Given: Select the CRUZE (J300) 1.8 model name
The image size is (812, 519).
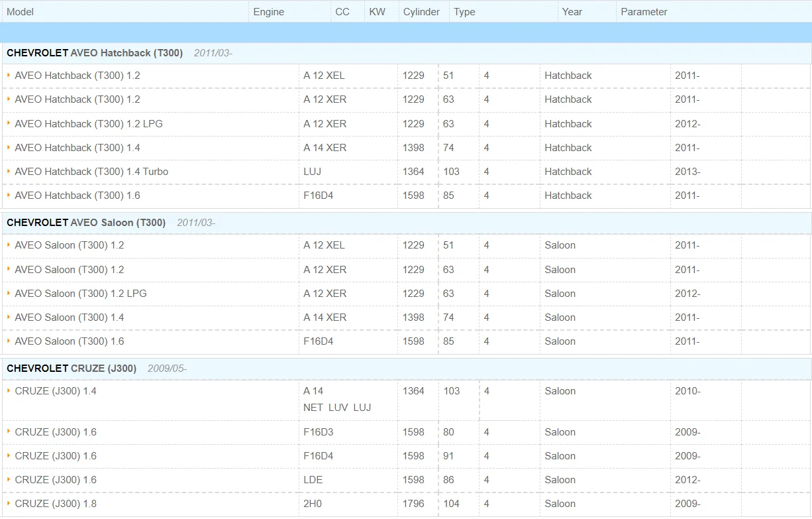Looking at the screenshot, I should pos(56,504).
